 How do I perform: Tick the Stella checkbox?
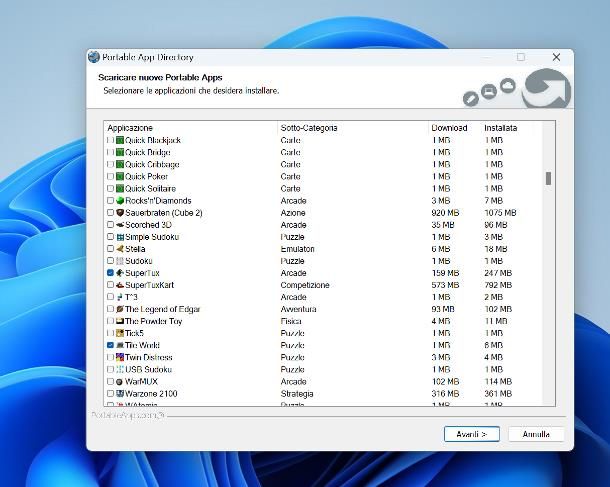click(x=110, y=249)
